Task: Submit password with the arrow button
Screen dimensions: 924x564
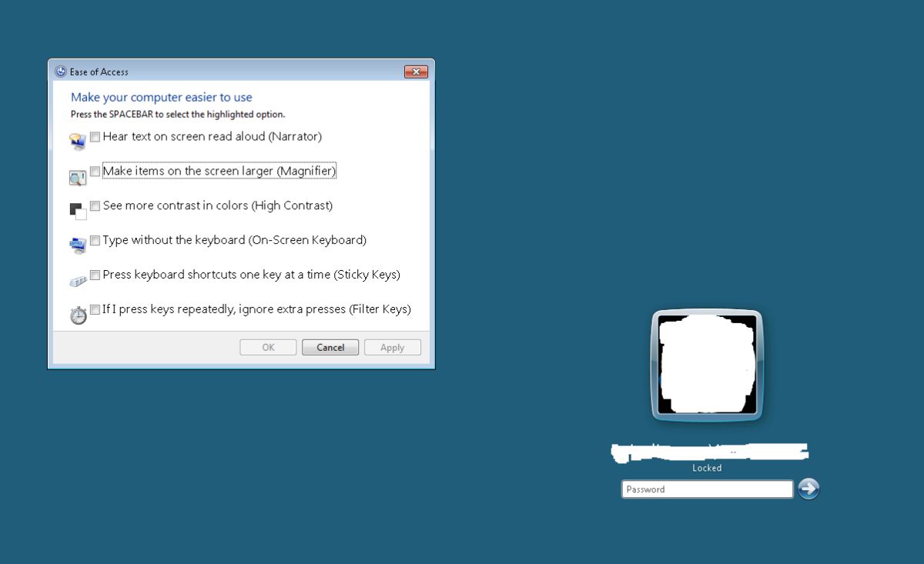Action: tap(808, 489)
